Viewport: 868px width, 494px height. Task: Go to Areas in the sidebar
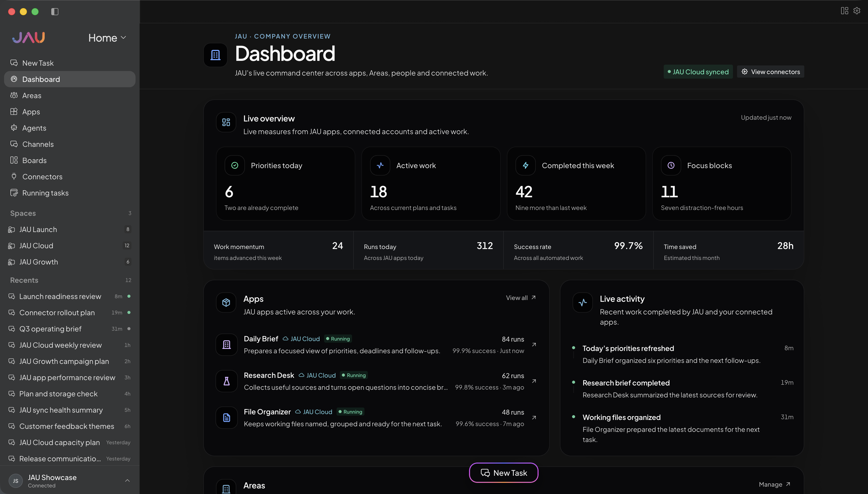(70, 95)
